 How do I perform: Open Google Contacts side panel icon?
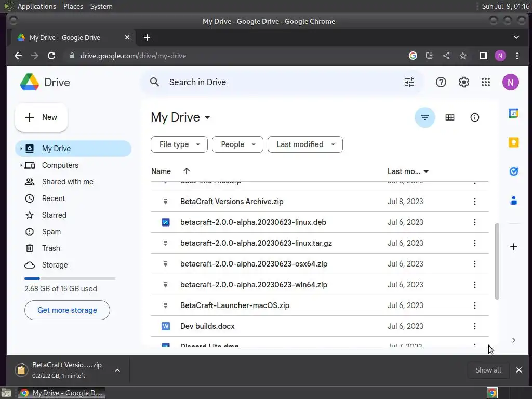[x=513, y=201]
